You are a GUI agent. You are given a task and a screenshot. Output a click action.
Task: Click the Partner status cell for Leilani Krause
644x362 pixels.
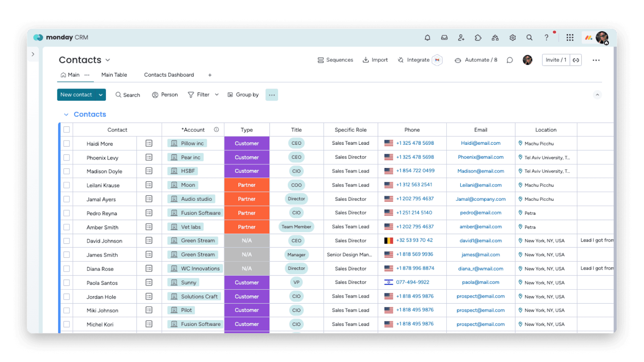pyautogui.click(x=247, y=185)
